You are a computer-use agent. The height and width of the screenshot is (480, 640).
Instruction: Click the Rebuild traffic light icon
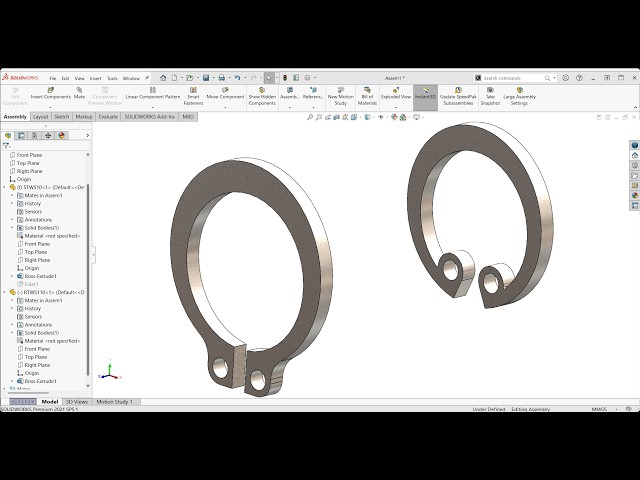coord(285,78)
